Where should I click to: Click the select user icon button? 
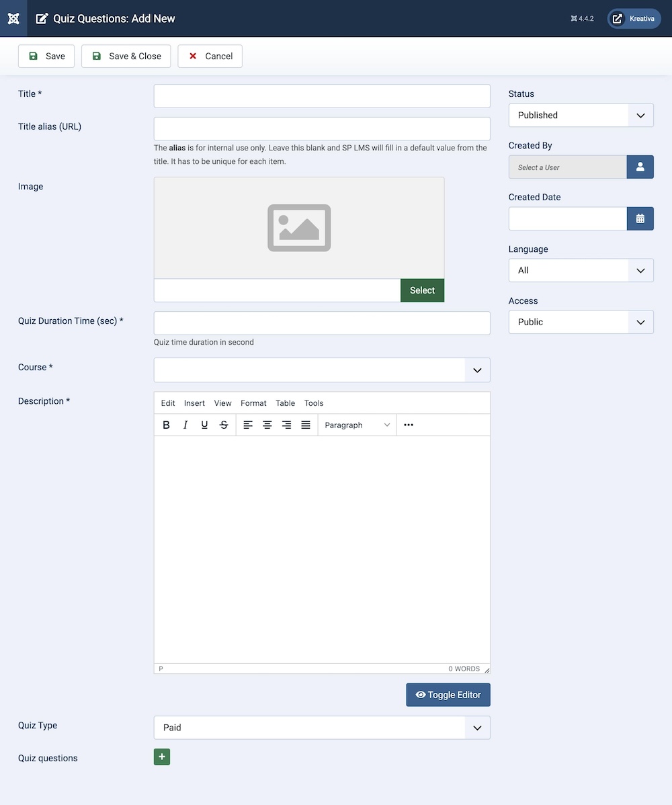tap(640, 167)
